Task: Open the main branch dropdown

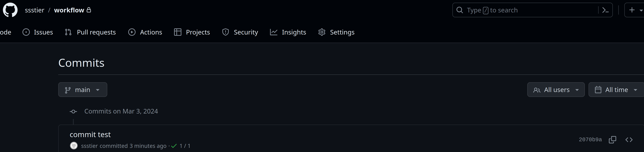Action: [x=83, y=90]
